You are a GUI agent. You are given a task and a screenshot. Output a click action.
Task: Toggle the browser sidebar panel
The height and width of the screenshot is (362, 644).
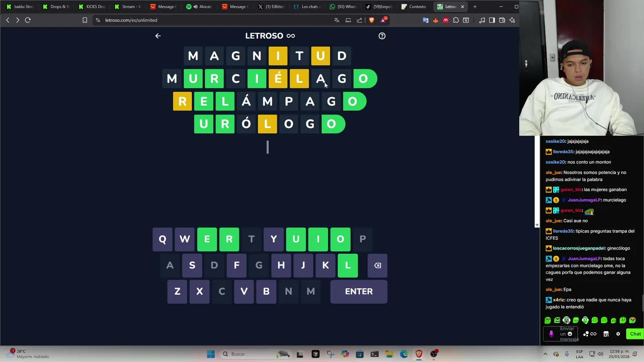(x=492, y=20)
